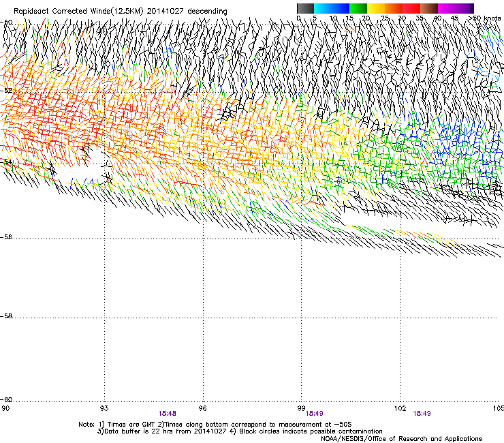
Task: Click the red 30-35 knots legend segment
Action: pyautogui.click(x=411, y=8)
